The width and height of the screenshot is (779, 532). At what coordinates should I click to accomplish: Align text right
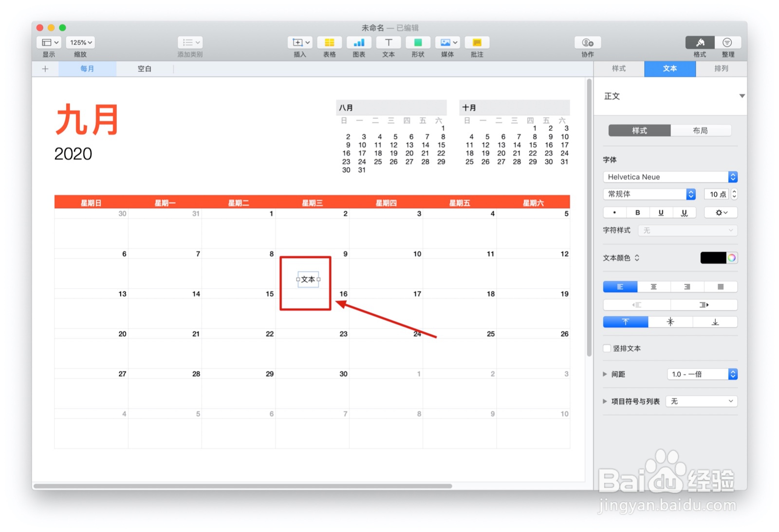[687, 287]
